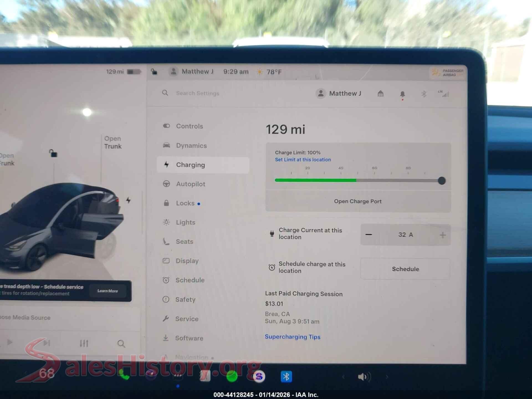Tap the lock icon in the top status bar

pos(154,72)
